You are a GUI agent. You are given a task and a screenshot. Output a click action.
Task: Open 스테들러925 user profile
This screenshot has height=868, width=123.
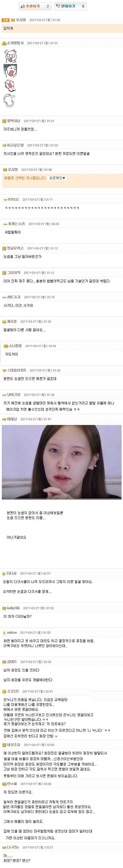[17, 370]
